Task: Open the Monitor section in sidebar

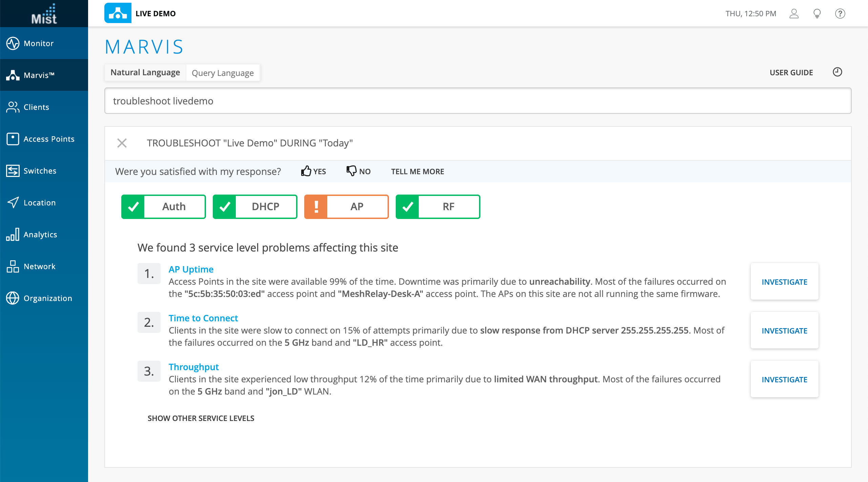Action: click(39, 43)
